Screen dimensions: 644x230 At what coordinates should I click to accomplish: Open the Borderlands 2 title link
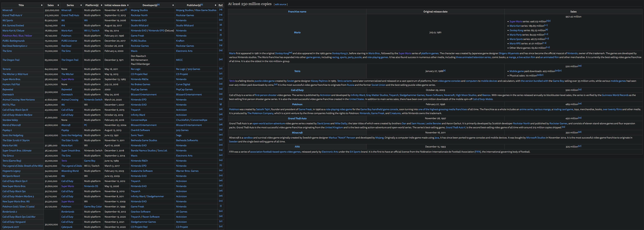[x=10, y=212]
